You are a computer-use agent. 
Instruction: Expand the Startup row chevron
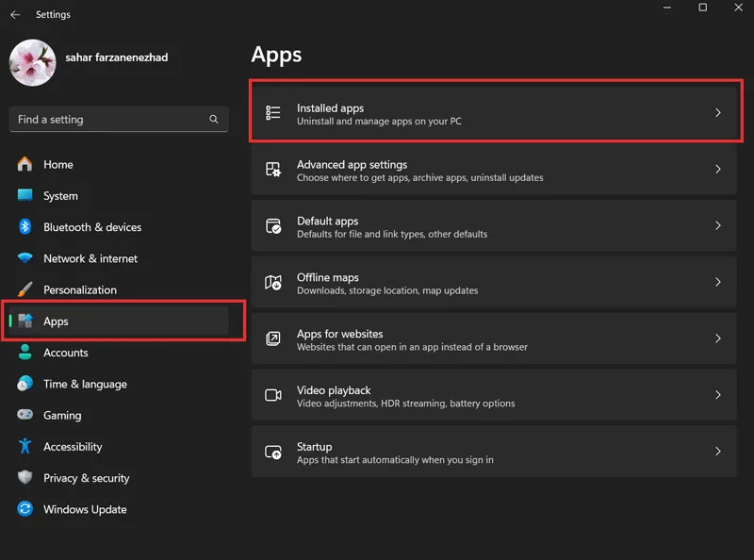click(x=718, y=452)
